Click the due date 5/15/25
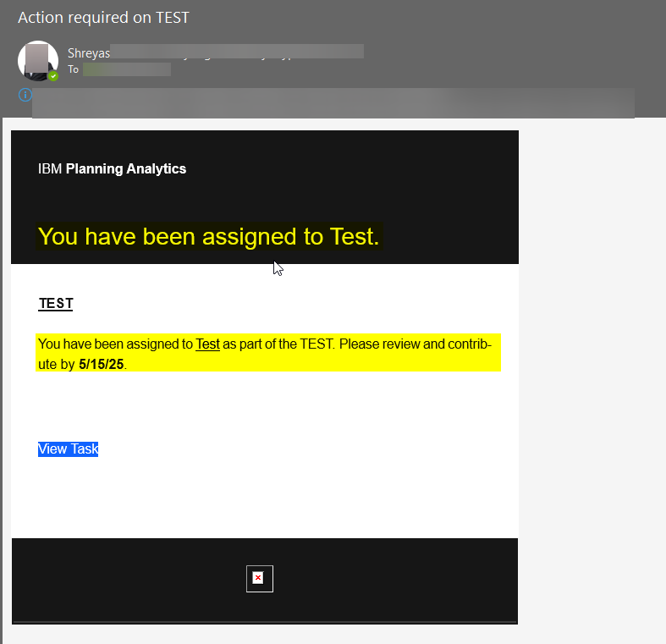666x644 pixels. click(x=101, y=364)
